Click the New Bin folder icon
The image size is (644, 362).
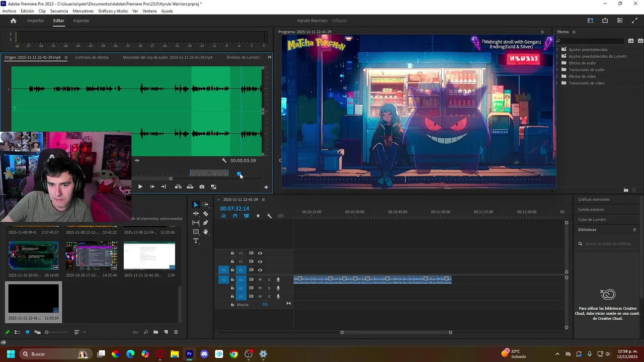156,332
